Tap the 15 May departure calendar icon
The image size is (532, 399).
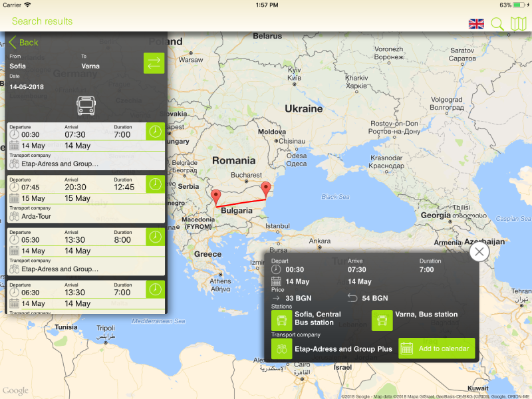(x=14, y=198)
